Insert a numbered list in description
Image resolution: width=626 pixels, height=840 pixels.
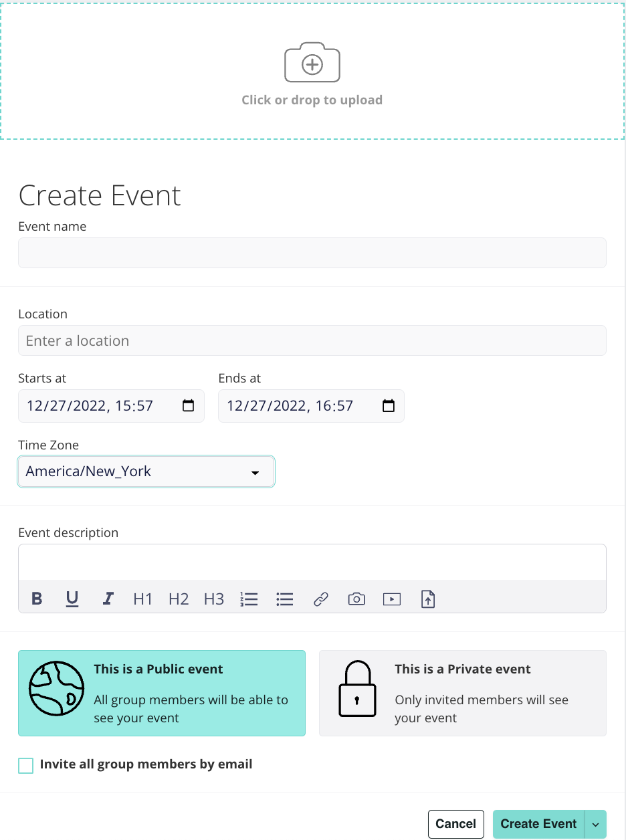(249, 599)
